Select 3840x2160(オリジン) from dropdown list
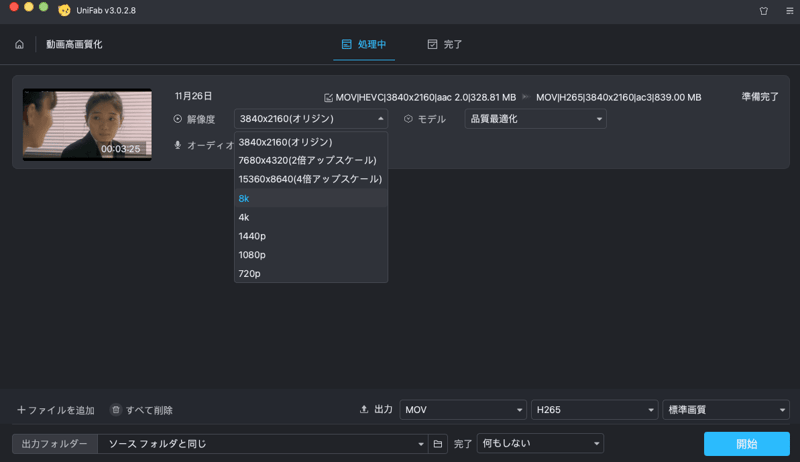Image resolution: width=800 pixels, height=462 pixels. point(311,142)
